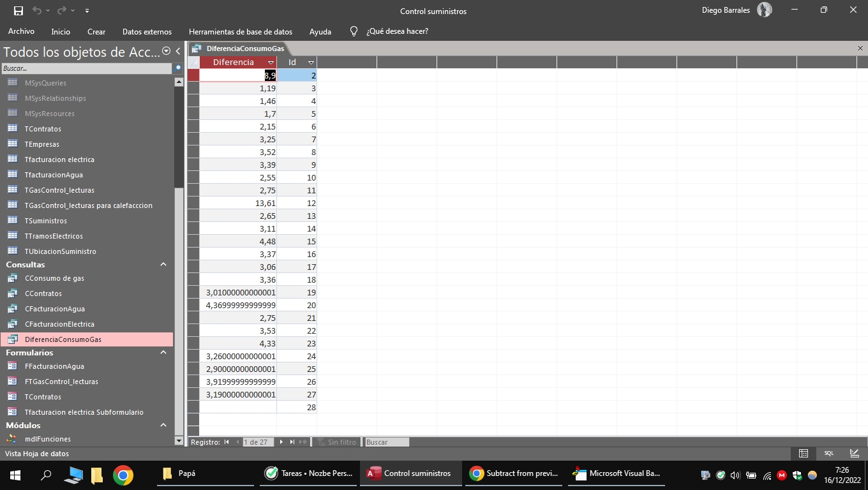Open FTGasControl_lecturas form
Image resolution: width=868 pixels, height=490 pixels.
click(61, 382)
